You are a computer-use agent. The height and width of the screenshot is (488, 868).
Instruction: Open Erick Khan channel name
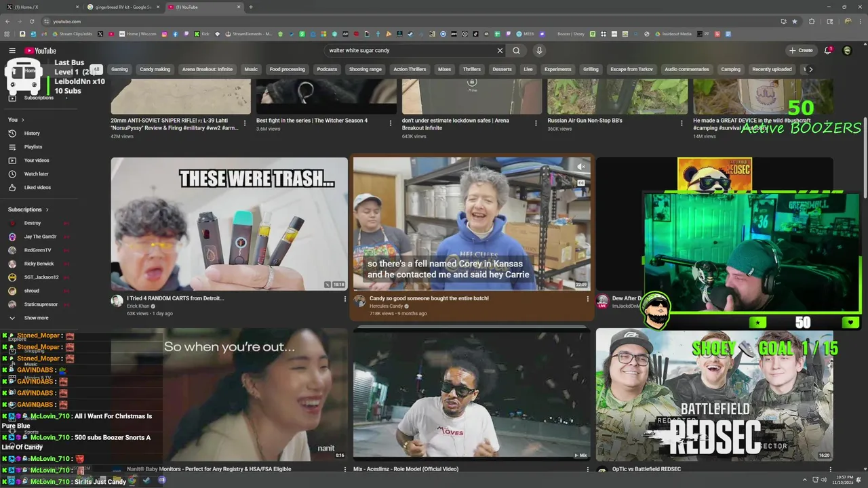coord(139,306)
